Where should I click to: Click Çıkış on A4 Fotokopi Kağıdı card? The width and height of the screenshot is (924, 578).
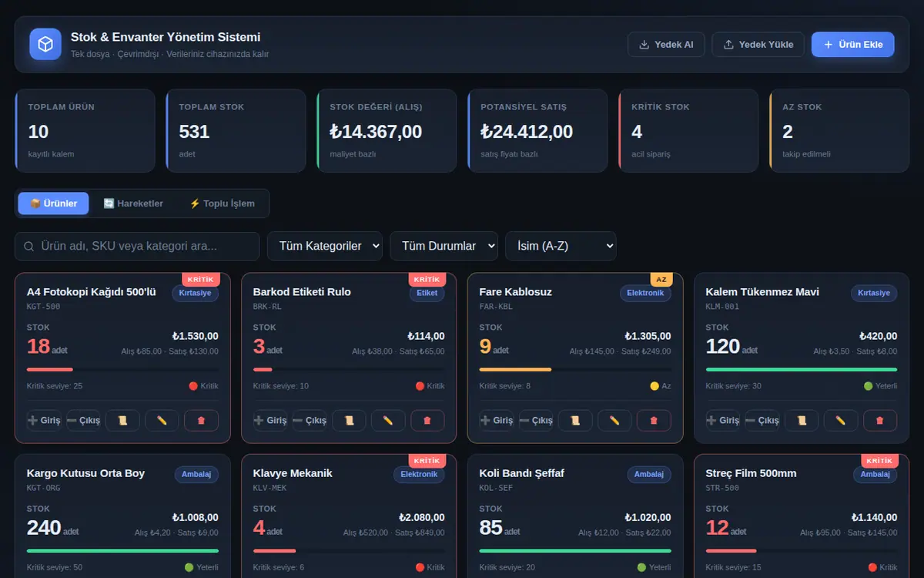pos(83,420)
